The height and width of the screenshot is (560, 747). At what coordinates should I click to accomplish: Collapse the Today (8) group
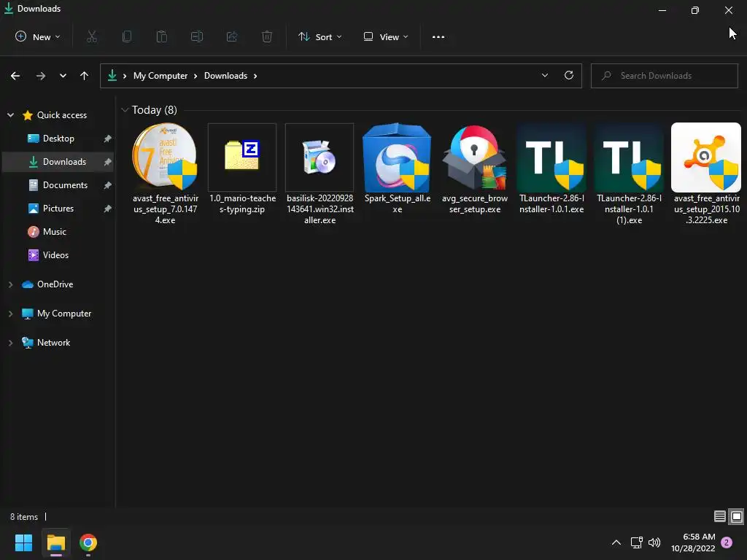(x=125, y=110)
